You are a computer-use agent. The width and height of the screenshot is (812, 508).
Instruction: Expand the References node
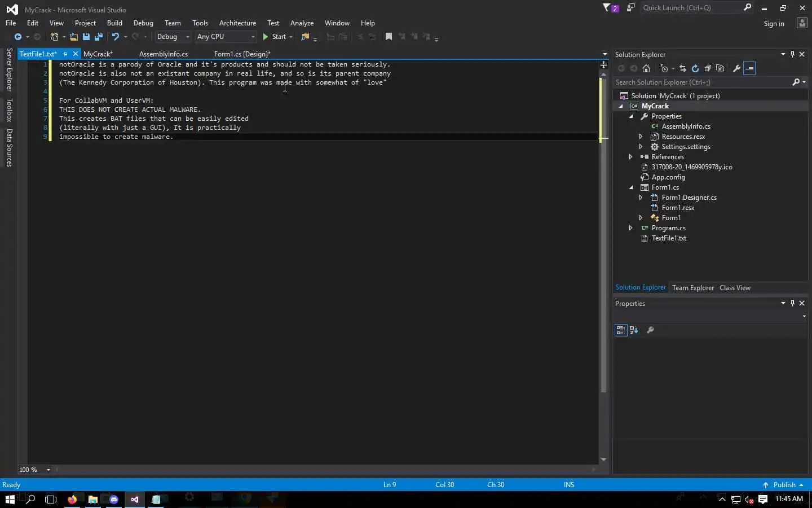click(631, 157)
